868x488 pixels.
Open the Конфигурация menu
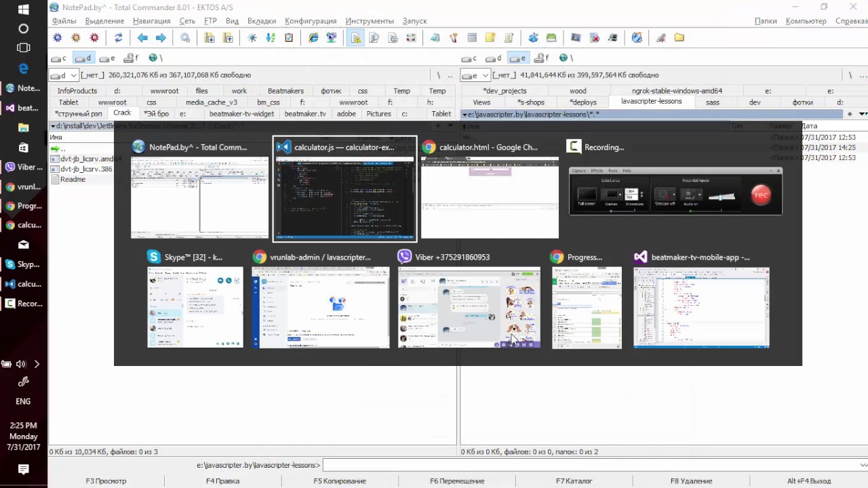[x=310, y=21]
